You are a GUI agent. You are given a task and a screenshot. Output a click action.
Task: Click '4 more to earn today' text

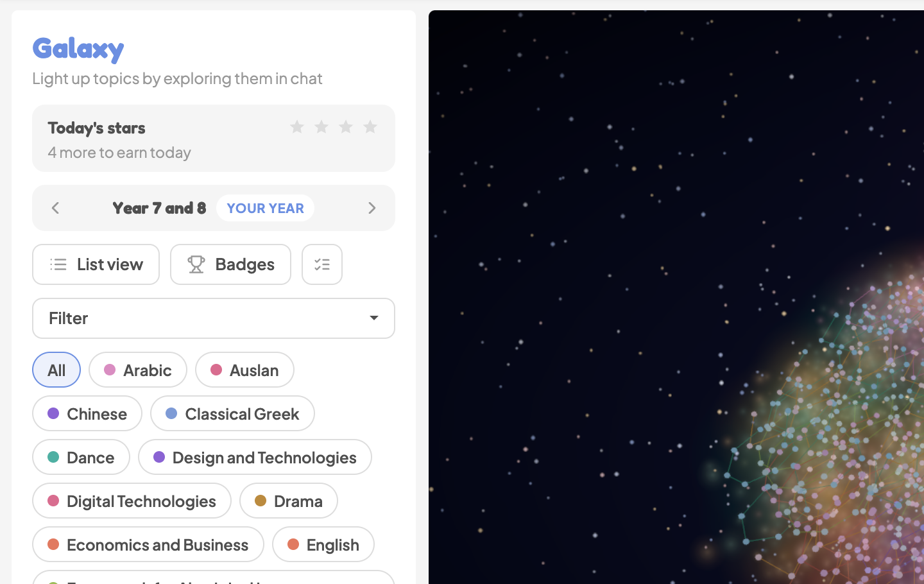[x=119, y=153]
